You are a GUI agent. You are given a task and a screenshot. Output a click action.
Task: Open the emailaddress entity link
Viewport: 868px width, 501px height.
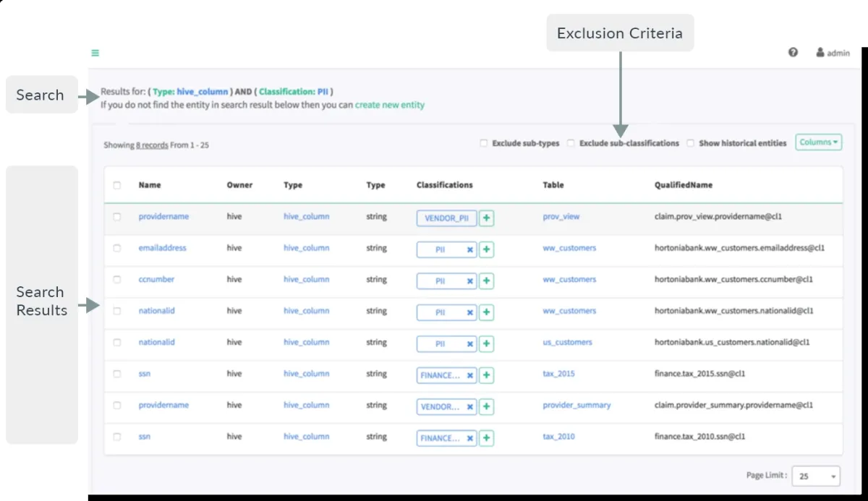162,248
